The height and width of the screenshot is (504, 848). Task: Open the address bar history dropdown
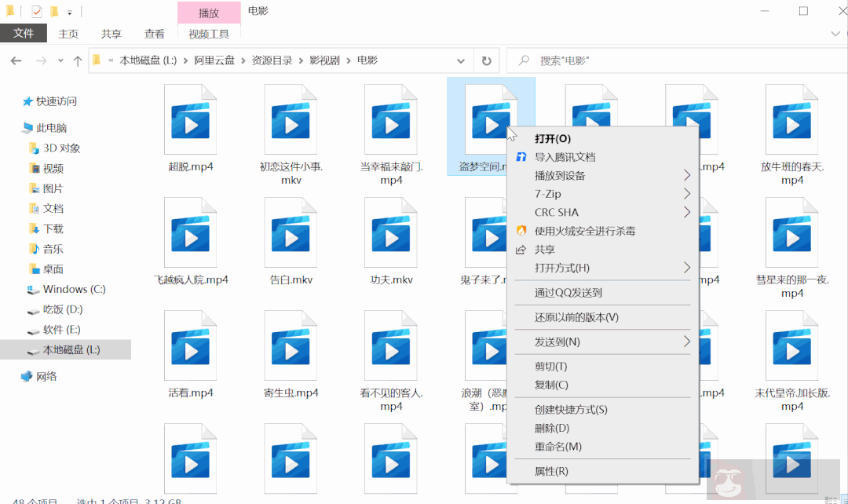pos(461,60)
